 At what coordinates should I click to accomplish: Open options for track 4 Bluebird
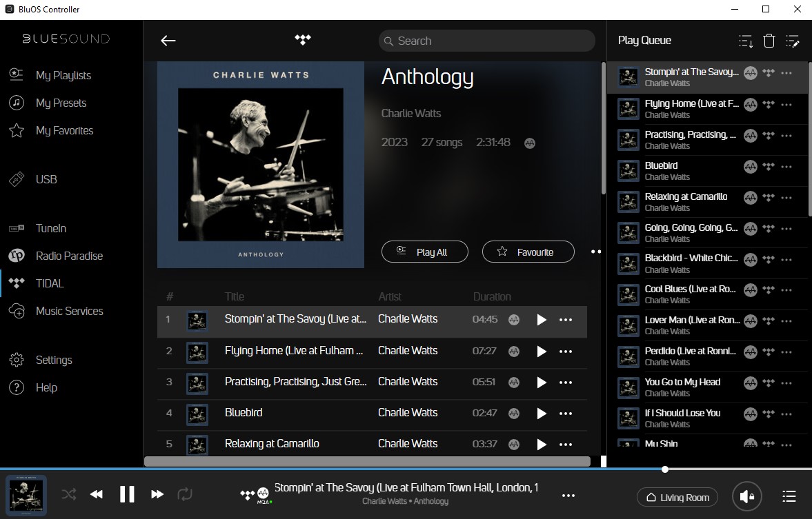[566, 414]
